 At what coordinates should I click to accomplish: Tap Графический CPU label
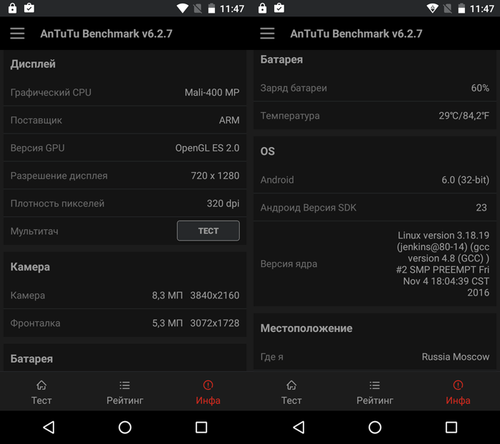[51, 93]
